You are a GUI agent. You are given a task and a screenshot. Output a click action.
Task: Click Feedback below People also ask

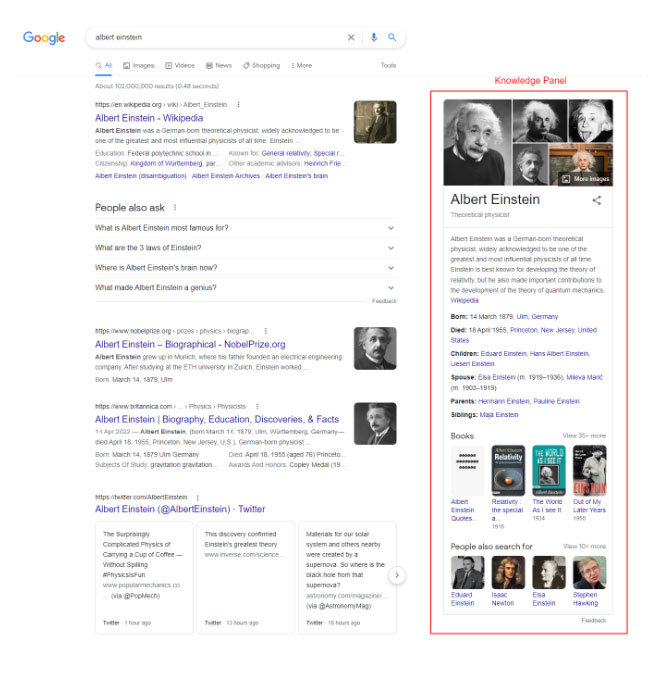pyautogui.click(x=384, y=301)
